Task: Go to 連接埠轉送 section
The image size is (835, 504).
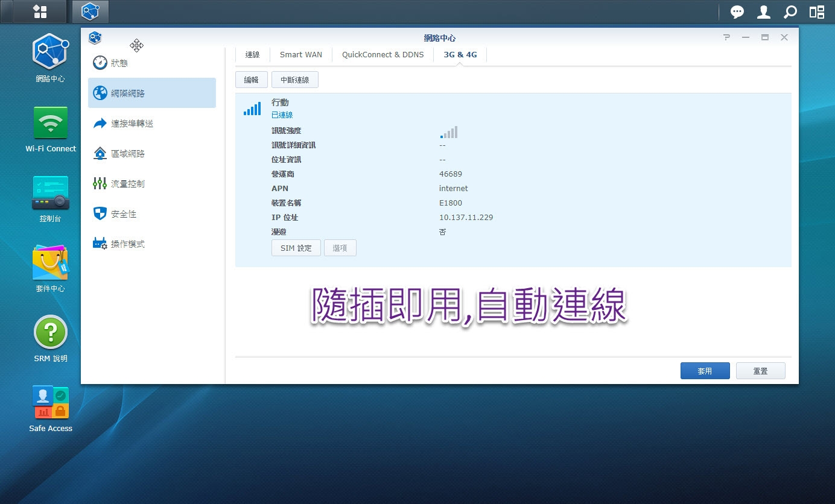Action: [152, 123]
